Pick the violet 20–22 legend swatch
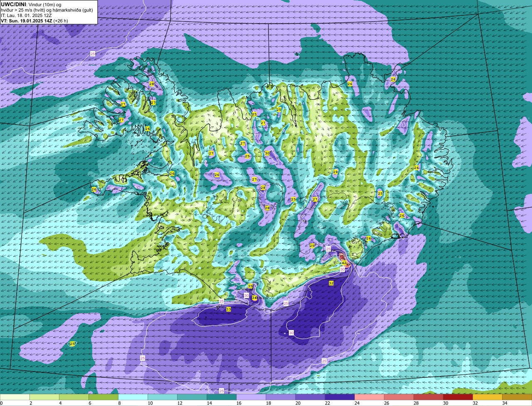532x406 pixels. pos(310,397)
